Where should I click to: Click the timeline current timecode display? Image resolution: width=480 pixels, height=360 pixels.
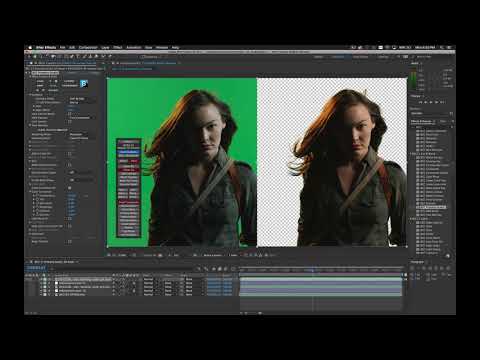point(36,268)
